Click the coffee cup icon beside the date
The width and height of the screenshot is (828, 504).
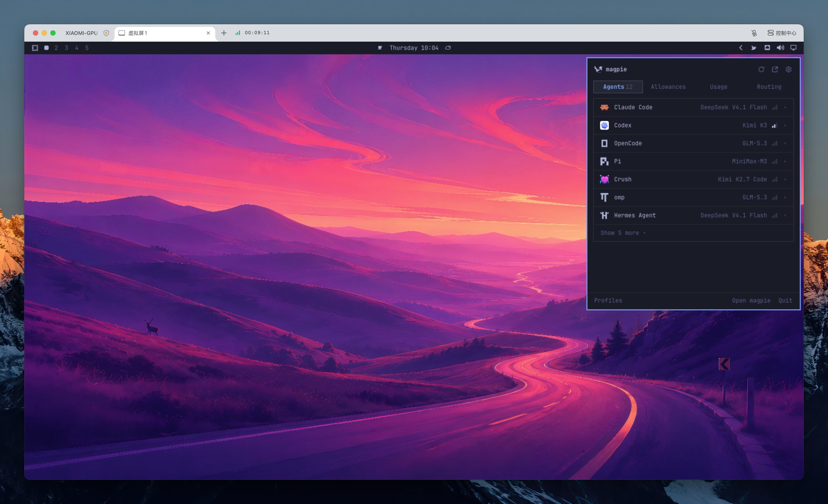pos(380,48)
